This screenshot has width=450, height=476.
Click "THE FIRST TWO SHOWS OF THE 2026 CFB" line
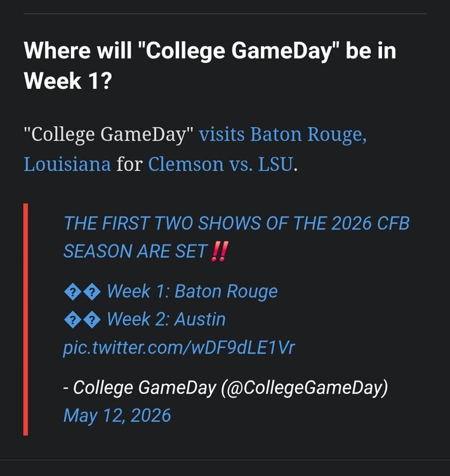[237, 223]
